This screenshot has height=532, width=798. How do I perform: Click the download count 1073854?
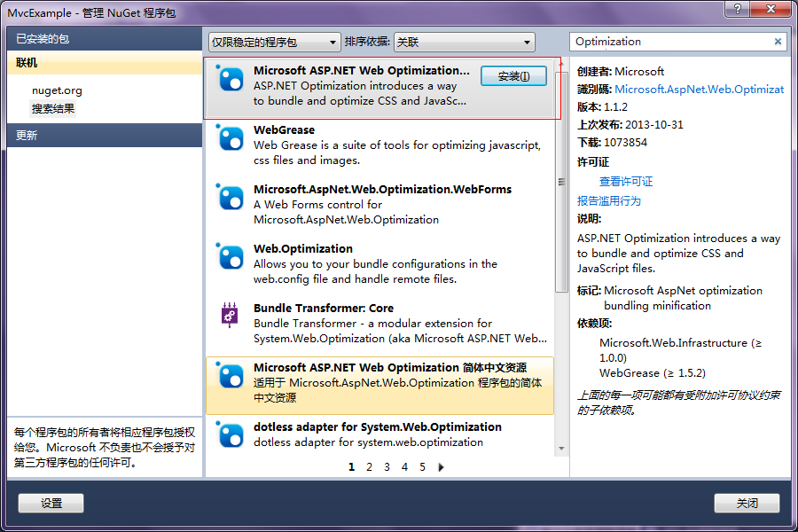[625, 143]
